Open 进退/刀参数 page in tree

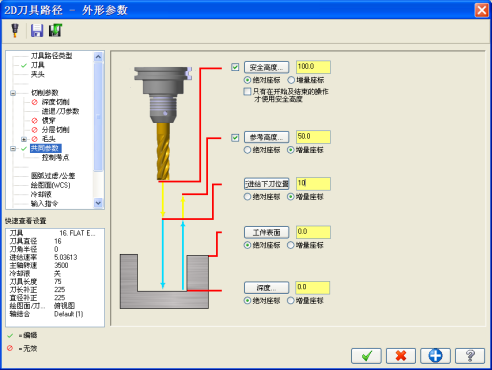(60, 111)
